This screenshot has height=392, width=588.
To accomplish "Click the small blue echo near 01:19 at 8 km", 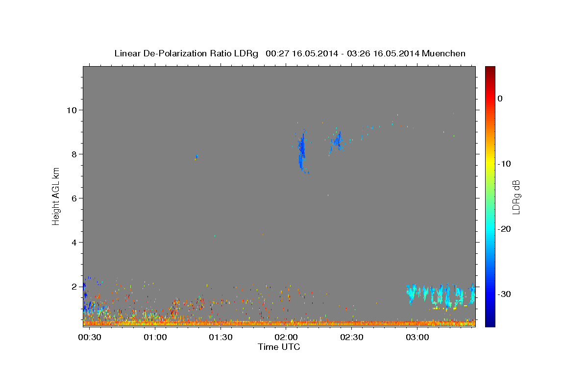I will point(196,157).
